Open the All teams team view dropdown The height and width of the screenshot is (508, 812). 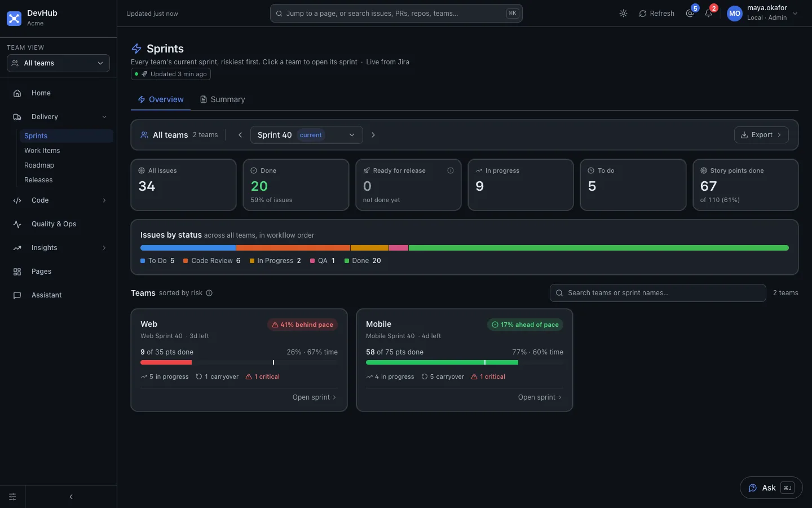[58, 63]
